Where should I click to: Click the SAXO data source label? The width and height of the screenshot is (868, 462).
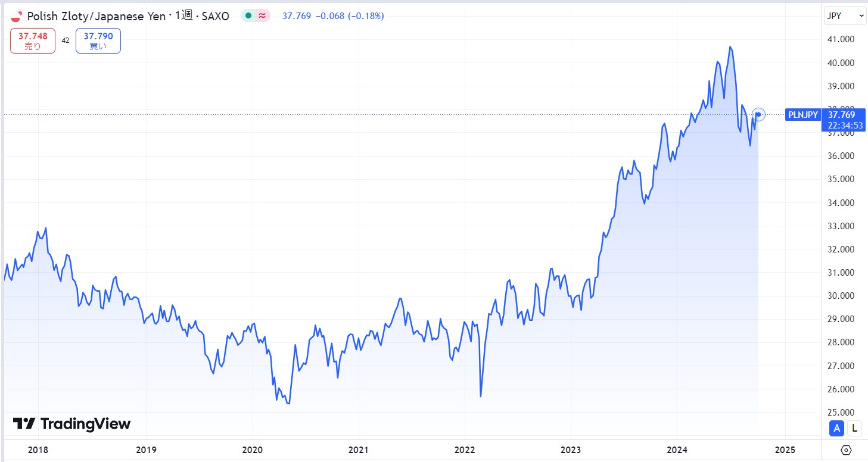pyautogui.click(x=216, y=16)
